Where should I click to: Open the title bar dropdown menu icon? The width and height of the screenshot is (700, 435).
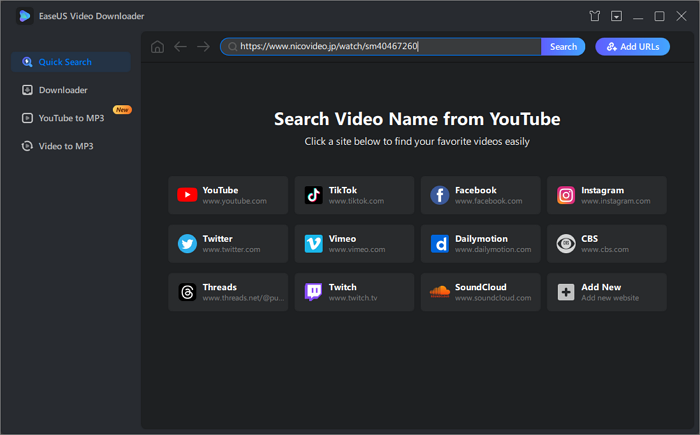click(617, 16)
